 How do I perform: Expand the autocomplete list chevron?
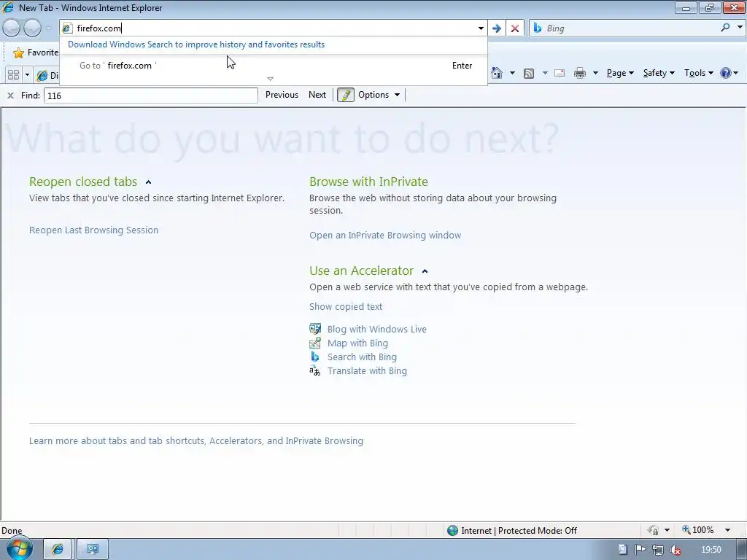coord(270,79)
